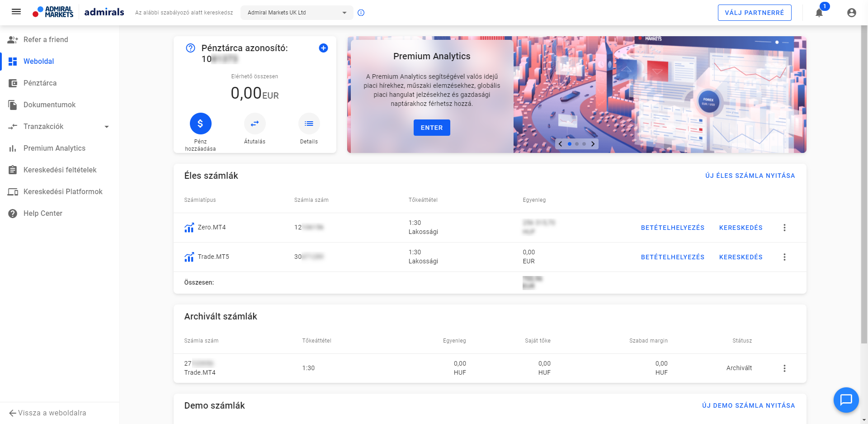Click the Premium Analytics bar chart icon
Screen dimensions: 868x424
pyautogui.click(x=13, y=148)
